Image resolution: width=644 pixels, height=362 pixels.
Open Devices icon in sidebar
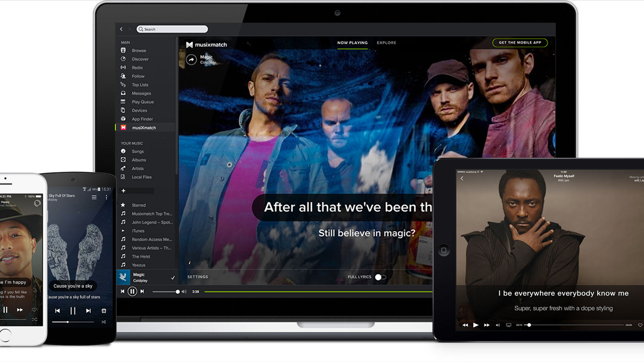point(123,110)
